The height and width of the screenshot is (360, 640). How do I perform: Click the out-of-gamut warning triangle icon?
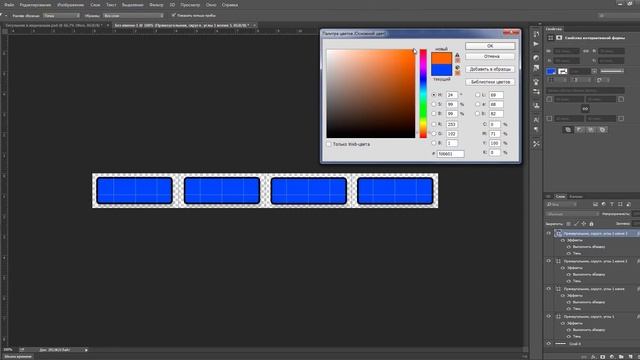457,55
